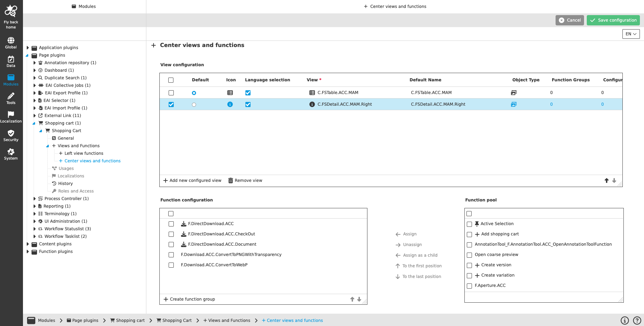Click the Save configuration button
The image size is (644, 326).
pyautogui.click(x=613, y=20)
